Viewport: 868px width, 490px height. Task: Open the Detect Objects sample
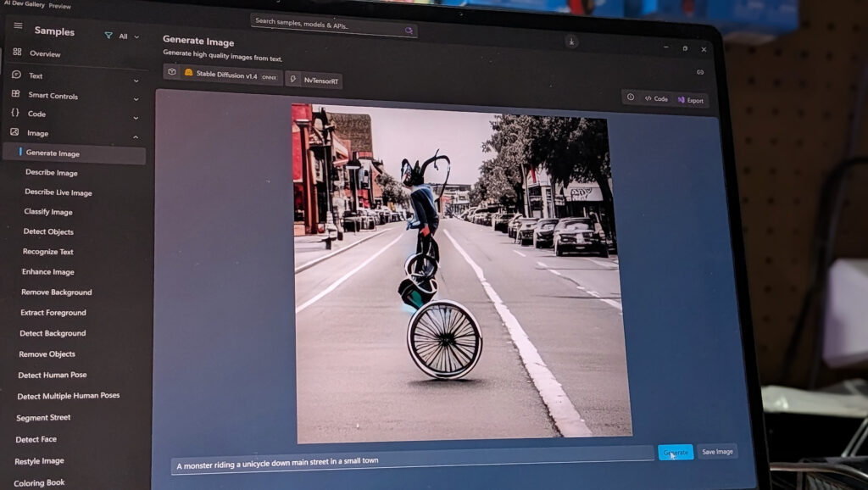(48, 231)
